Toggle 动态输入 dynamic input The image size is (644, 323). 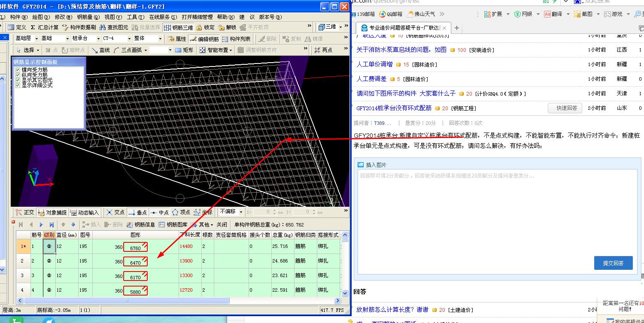point(85,212)
